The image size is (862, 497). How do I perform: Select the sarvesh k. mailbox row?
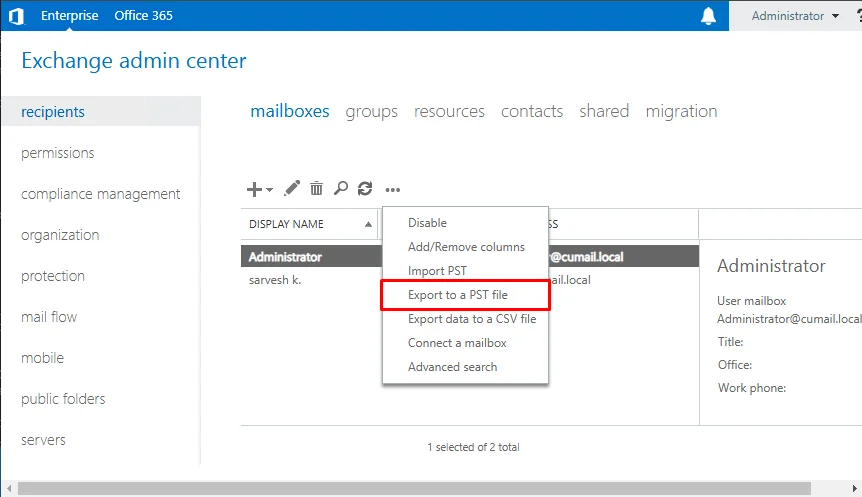pos(311,280)
